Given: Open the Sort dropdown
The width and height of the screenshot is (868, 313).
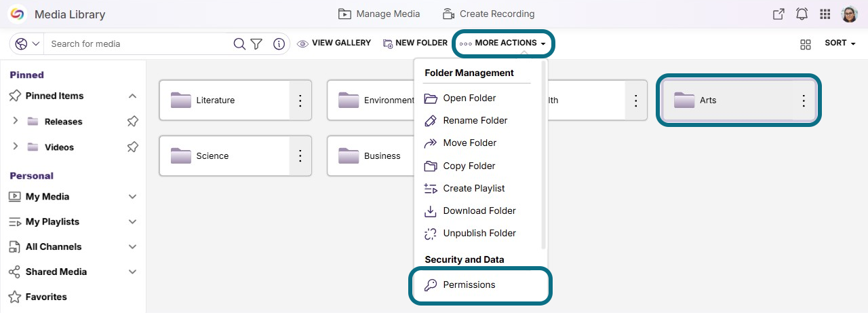Looking at the screenshot, I should pyautogui.click(x=840, y=43).
